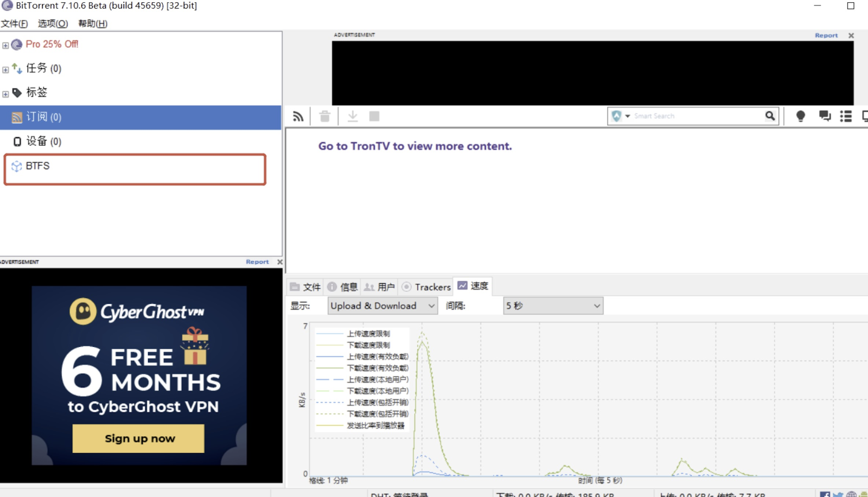The image size is (868, 497).
Task: Click the 上传 speed status bar entry
Action: click(712, 494)
